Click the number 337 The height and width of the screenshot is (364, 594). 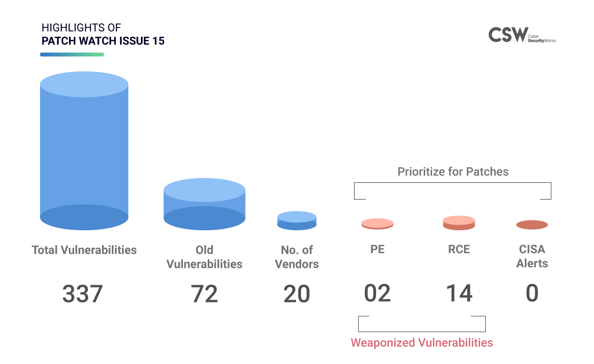pos(82,294)
